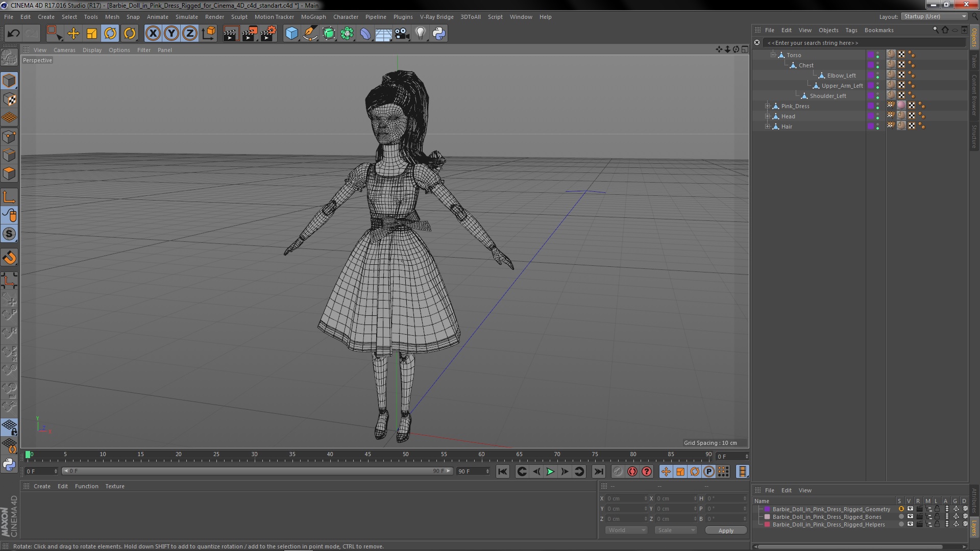Expand the Pink_Dress tree item

(x=767, y=106)
